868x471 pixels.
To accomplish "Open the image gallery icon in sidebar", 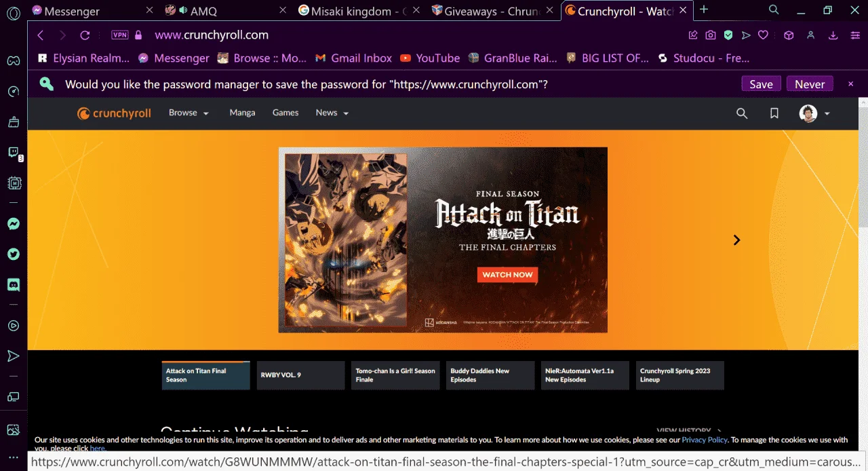I will 14,430.
